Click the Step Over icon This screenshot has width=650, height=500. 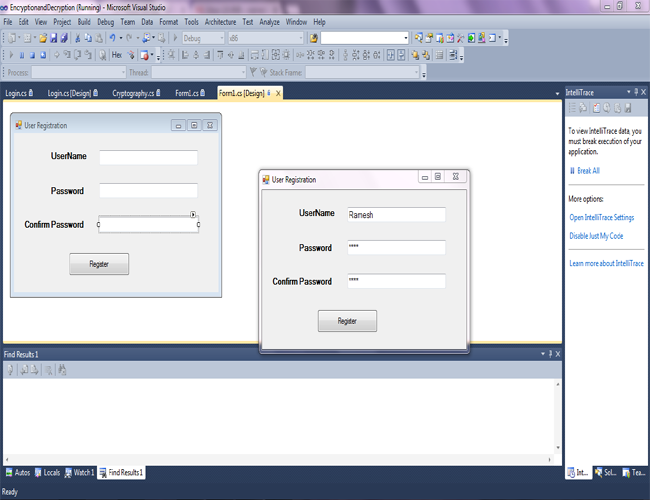click(78, 55)
